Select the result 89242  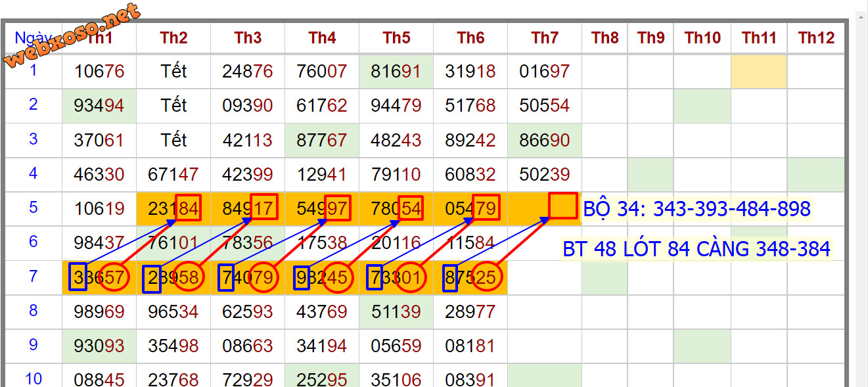point(470,141)
